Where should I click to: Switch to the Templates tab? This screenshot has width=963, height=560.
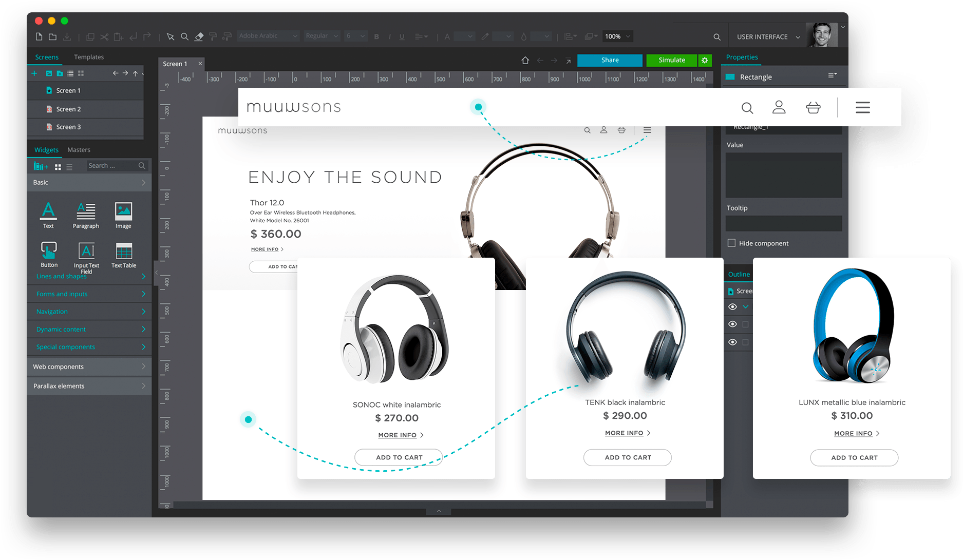click(88, 57)
